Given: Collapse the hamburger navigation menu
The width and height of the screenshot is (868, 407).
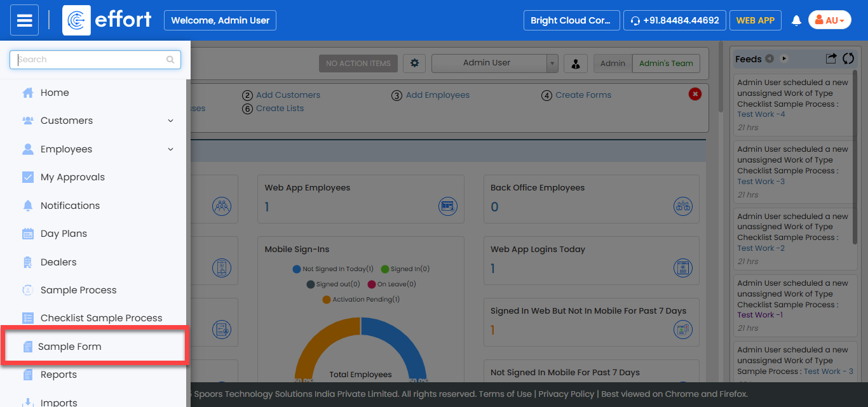Looking at the screenshot, I should (x=24, y=20).
